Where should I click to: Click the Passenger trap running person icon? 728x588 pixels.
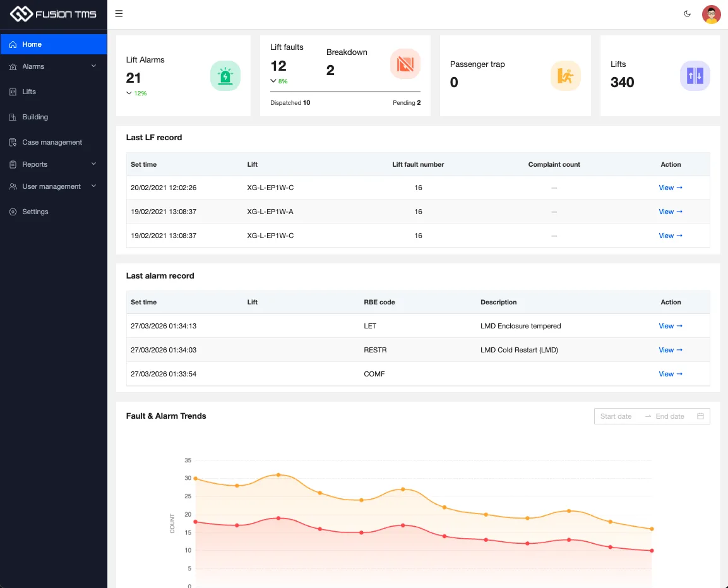pos(566,76)
